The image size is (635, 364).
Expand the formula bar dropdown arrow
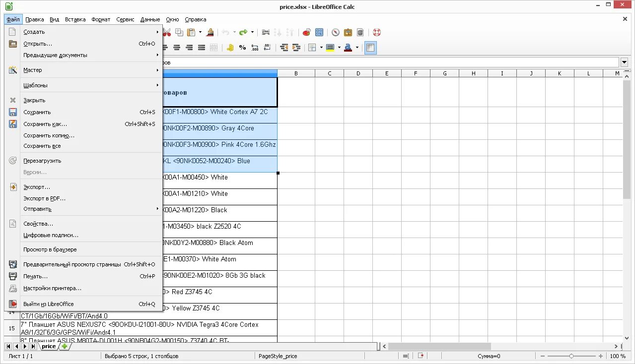(x=624, y=62)
